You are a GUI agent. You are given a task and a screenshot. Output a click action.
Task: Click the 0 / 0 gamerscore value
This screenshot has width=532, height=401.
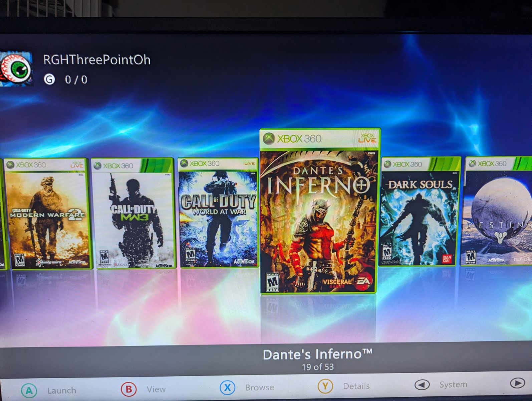click(76, 80)
